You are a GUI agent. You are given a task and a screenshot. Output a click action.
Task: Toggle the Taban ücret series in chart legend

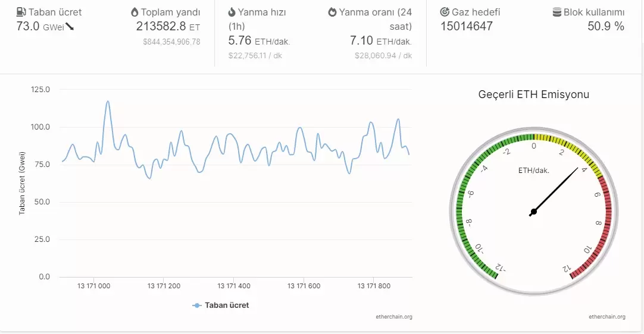(x=227, y=305)
